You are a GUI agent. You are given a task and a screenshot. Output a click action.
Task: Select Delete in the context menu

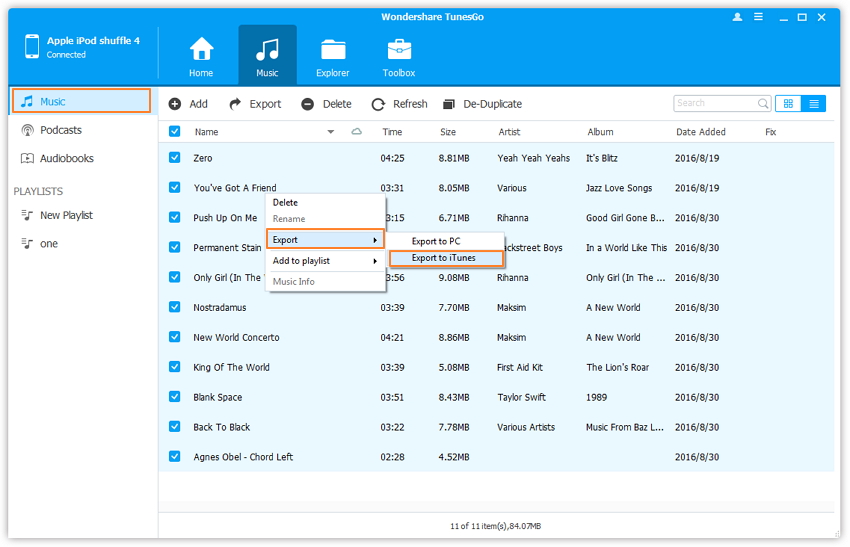pyautogui.click(x=285, y=203)
